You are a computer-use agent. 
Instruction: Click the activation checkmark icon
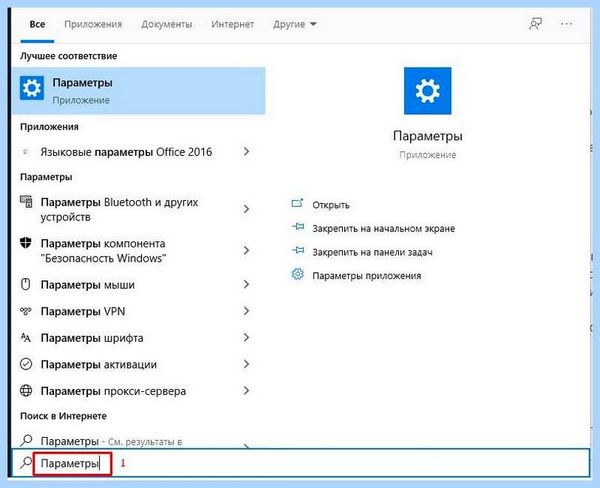[26, 364]
